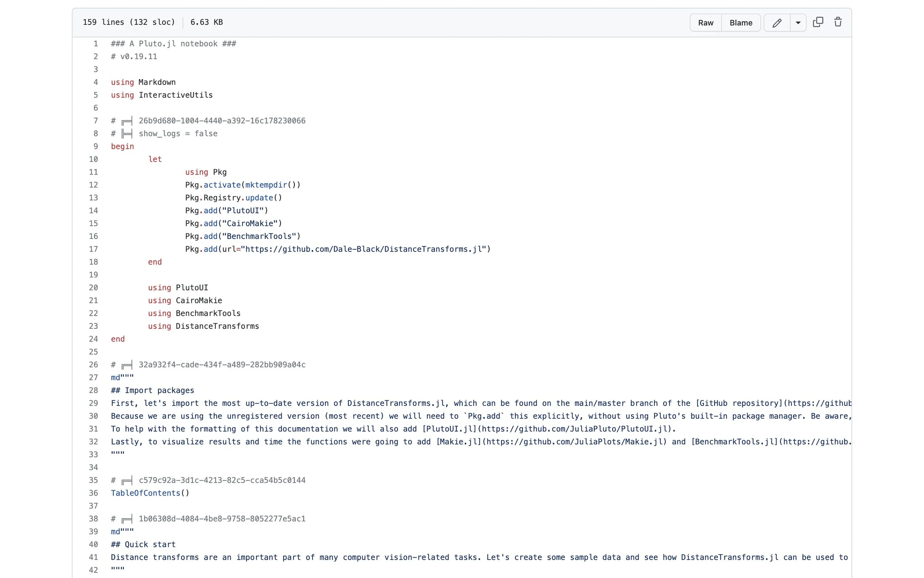Click the DistanceTransforms.jl GitHub URL string
Viewport: 924px width, 578px height.
(x=363, y=249)
